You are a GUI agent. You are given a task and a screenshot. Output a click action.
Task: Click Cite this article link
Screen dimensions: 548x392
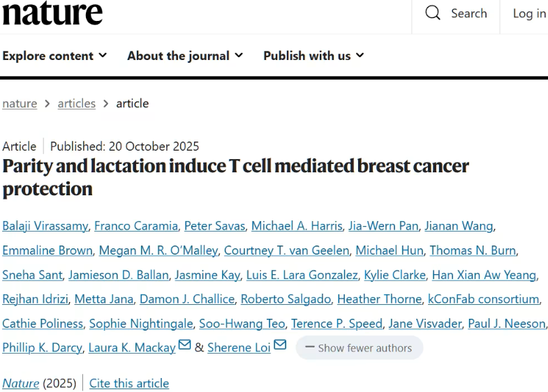click(129, 384)
